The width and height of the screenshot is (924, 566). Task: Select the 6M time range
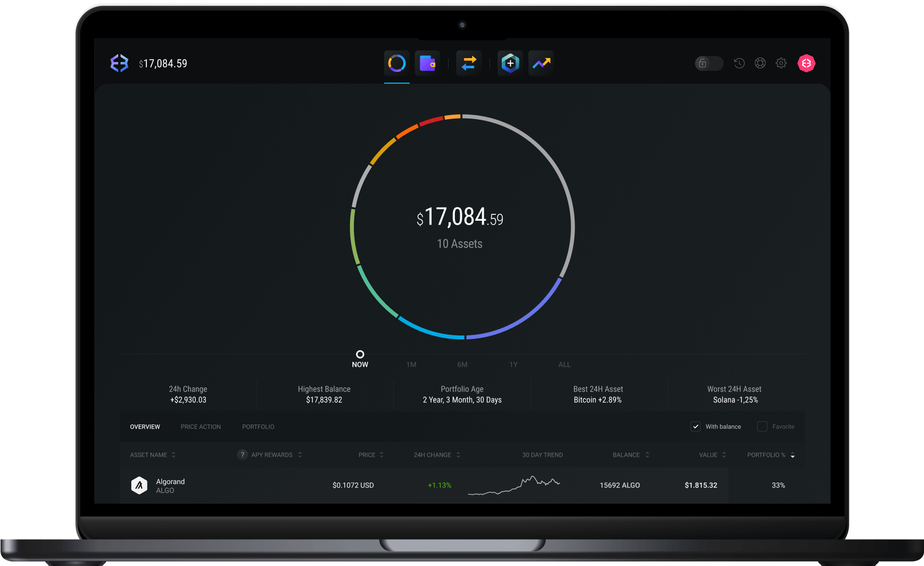[x=462, y=364]
